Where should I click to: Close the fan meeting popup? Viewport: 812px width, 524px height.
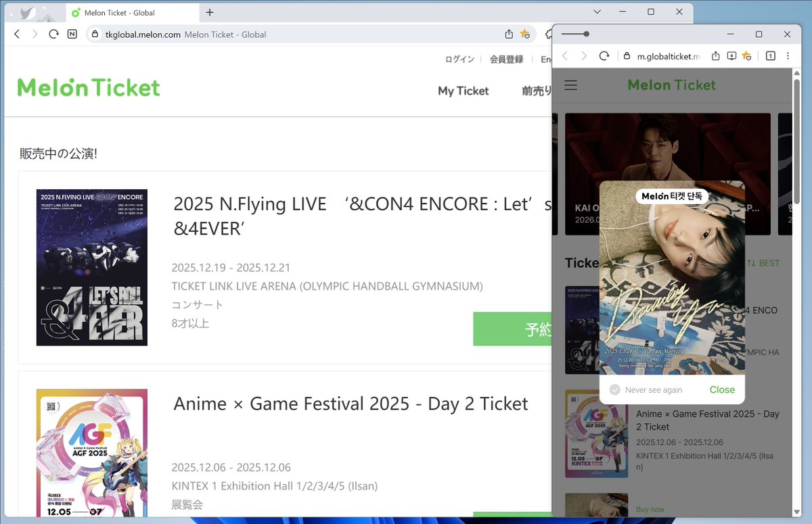tap(722, 389)
